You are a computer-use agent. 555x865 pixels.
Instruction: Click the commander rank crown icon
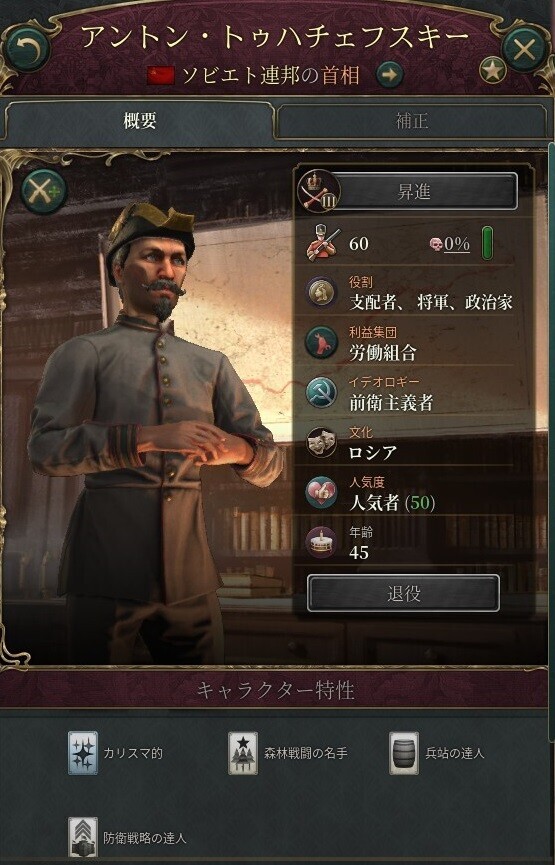coord(318,191)
